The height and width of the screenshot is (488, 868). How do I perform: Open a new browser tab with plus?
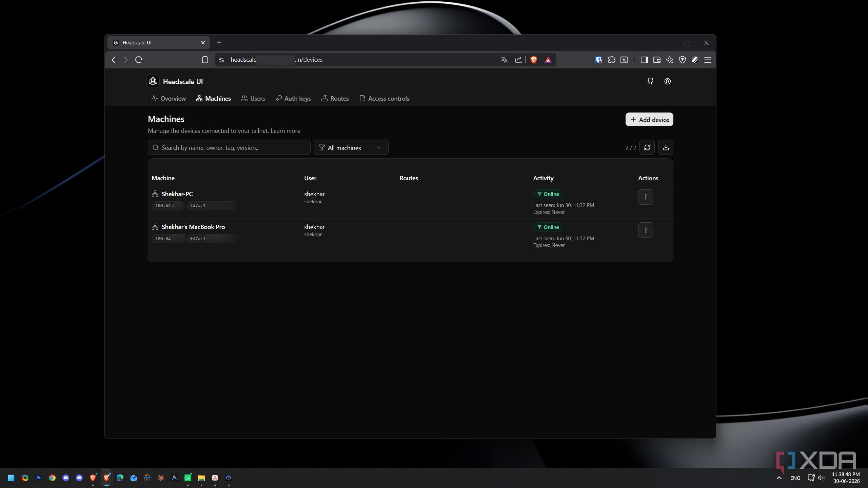tap(219, 43)
